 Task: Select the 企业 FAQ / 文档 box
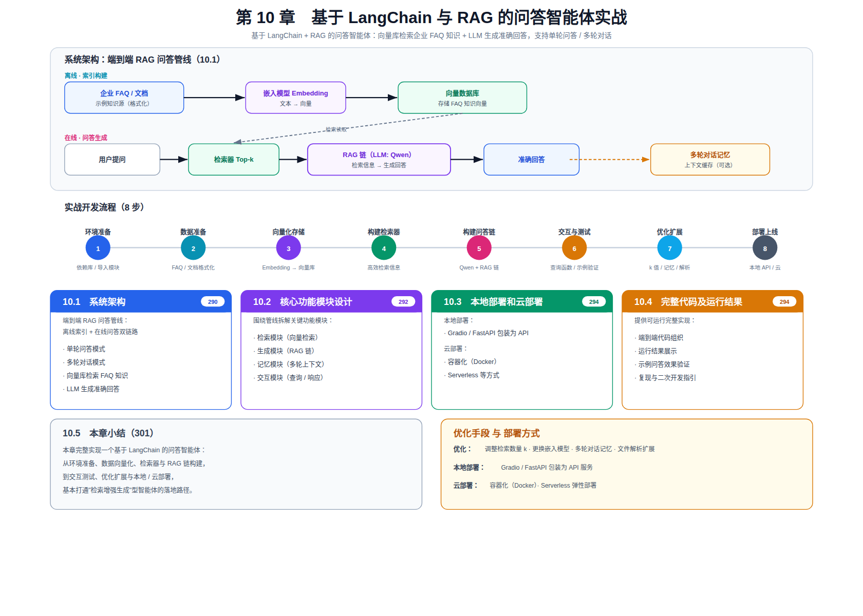pyautogui.click(x=124, y=98)
